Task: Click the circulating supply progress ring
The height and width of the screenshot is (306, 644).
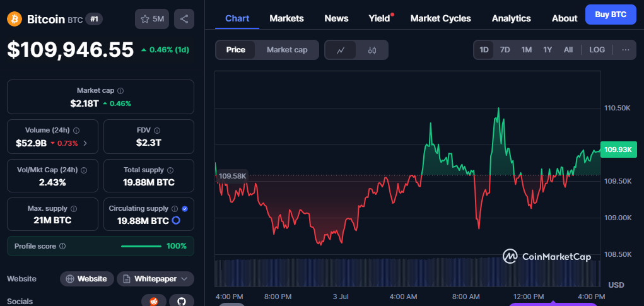Action: tap(176, 221)
